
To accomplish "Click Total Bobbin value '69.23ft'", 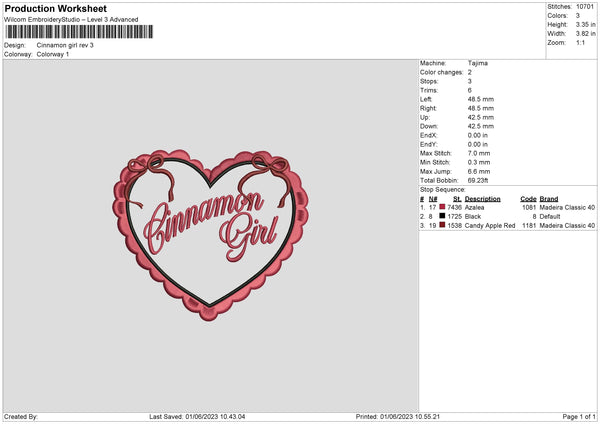I will pos(478,180).
